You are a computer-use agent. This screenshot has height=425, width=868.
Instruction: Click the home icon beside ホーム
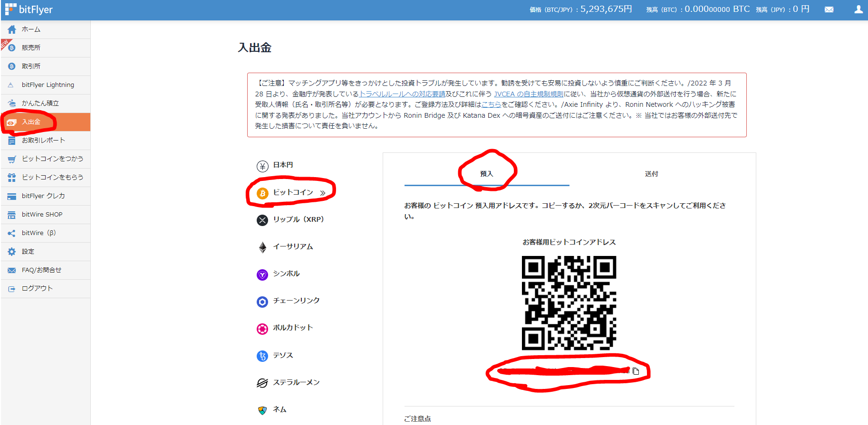click(12, 29)
